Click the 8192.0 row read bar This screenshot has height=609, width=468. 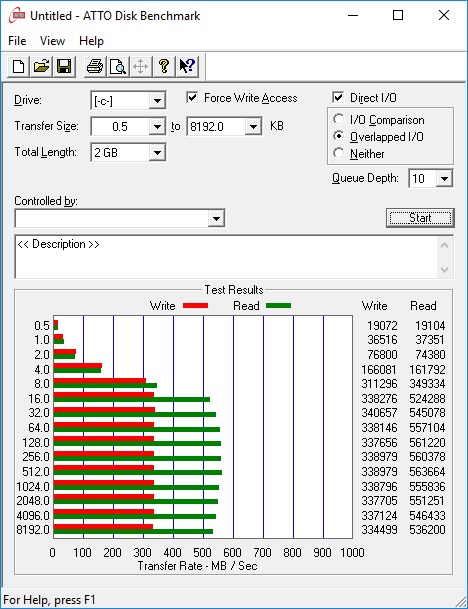133,531
